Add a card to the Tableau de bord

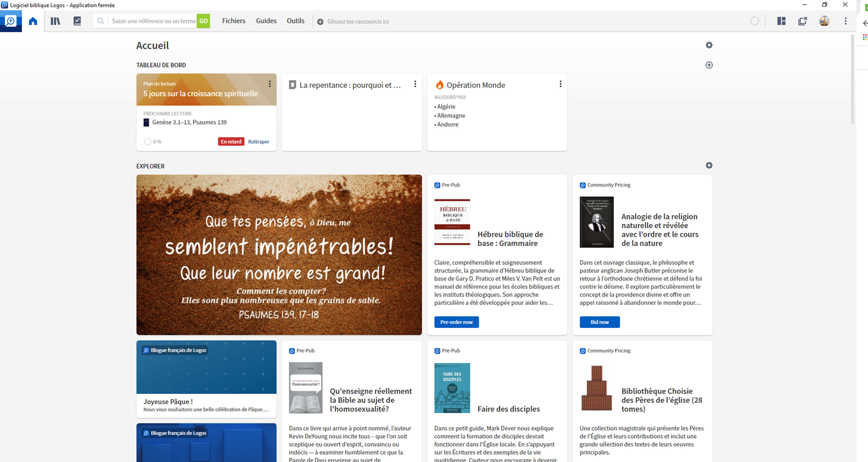(x=709, y=65)
